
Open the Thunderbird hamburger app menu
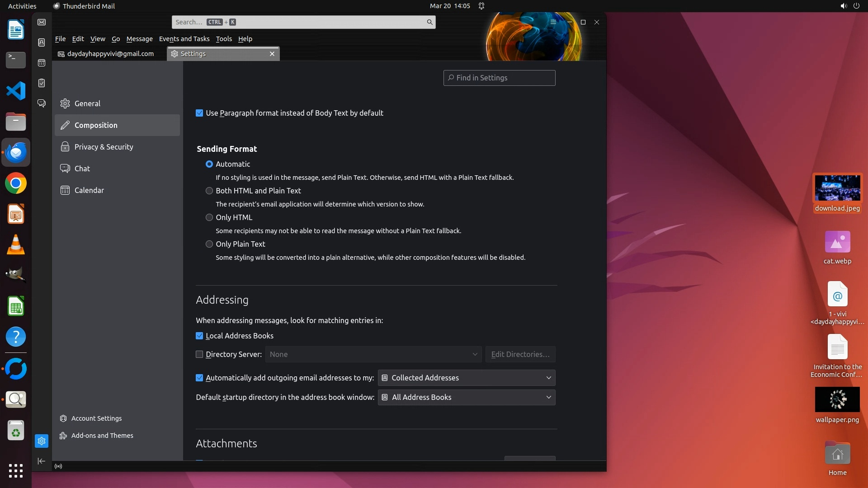(553, 22)
